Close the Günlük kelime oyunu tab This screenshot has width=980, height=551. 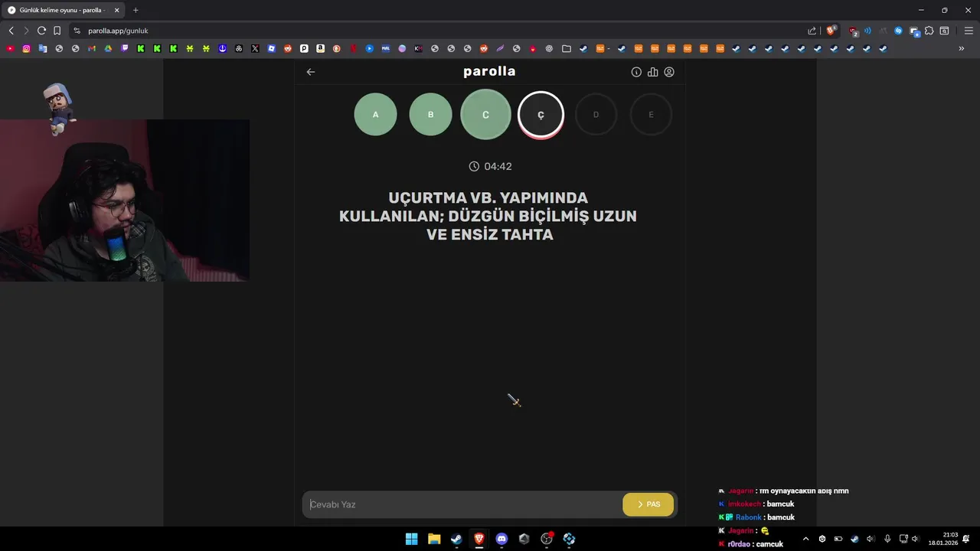coord(117,10)
